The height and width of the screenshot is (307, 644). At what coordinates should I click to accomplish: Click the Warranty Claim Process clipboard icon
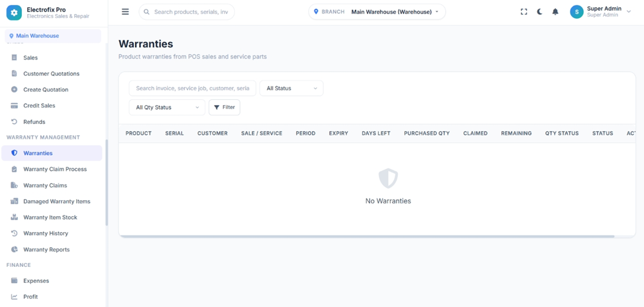(x=14, y=169)
